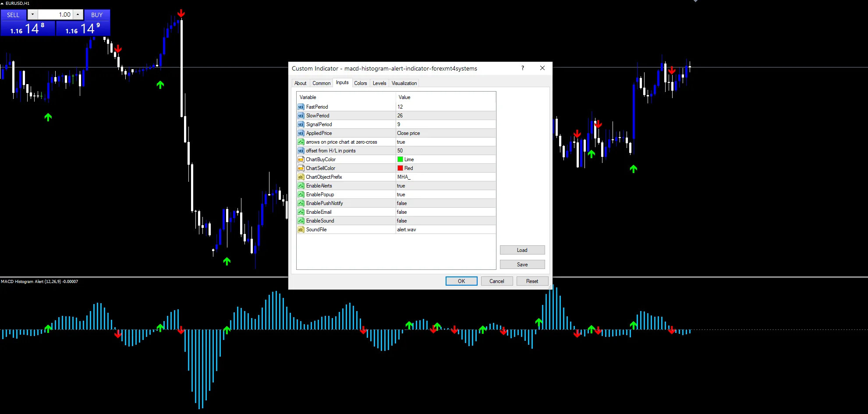Switch to the Common tab

(321, 83)
